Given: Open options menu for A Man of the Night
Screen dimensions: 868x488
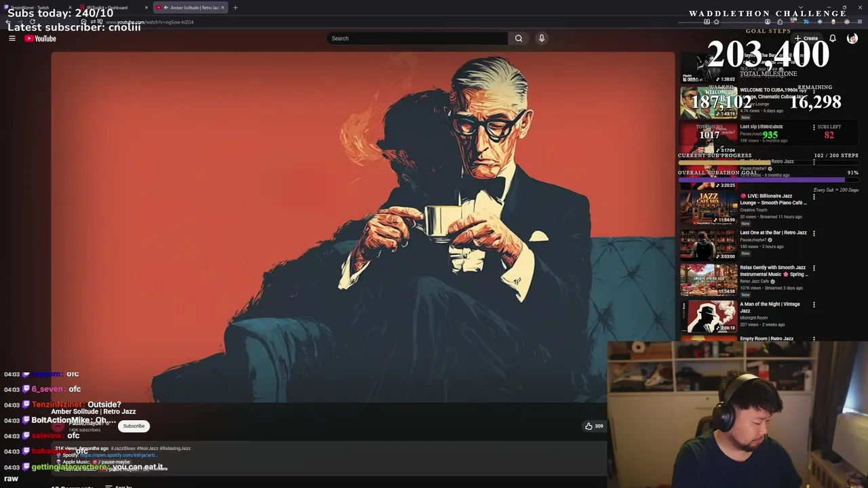Looking at the screenshot, I should [x=814, y=304].
